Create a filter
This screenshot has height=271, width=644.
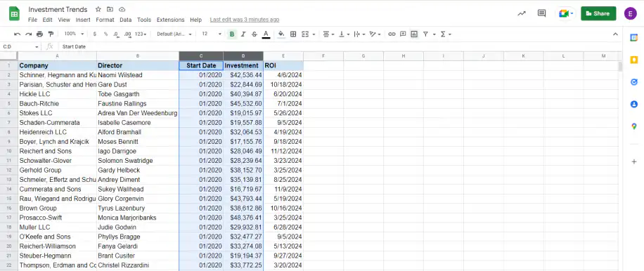click(425, 34)
